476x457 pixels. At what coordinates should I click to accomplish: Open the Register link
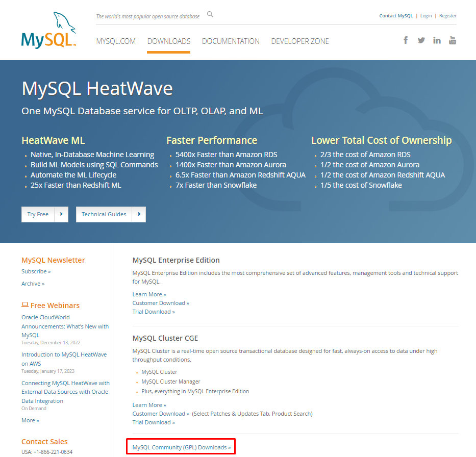pyautogui.click(x=448, y=16)
